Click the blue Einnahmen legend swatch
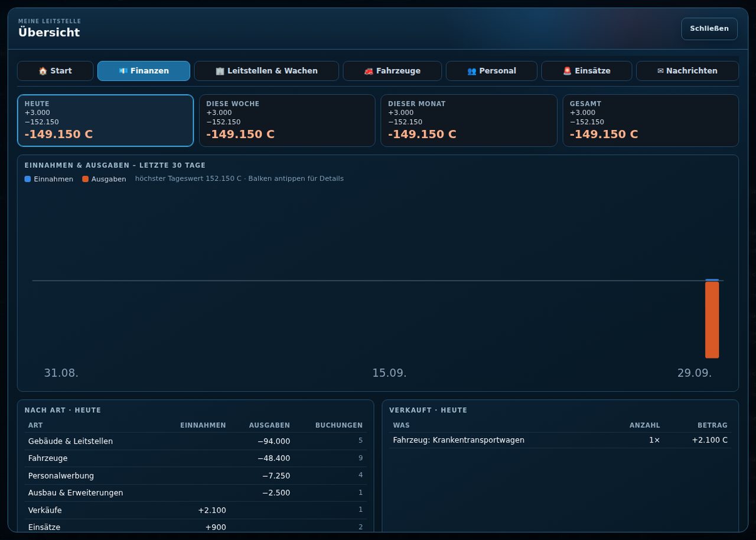756x540 pixels. 28,179
